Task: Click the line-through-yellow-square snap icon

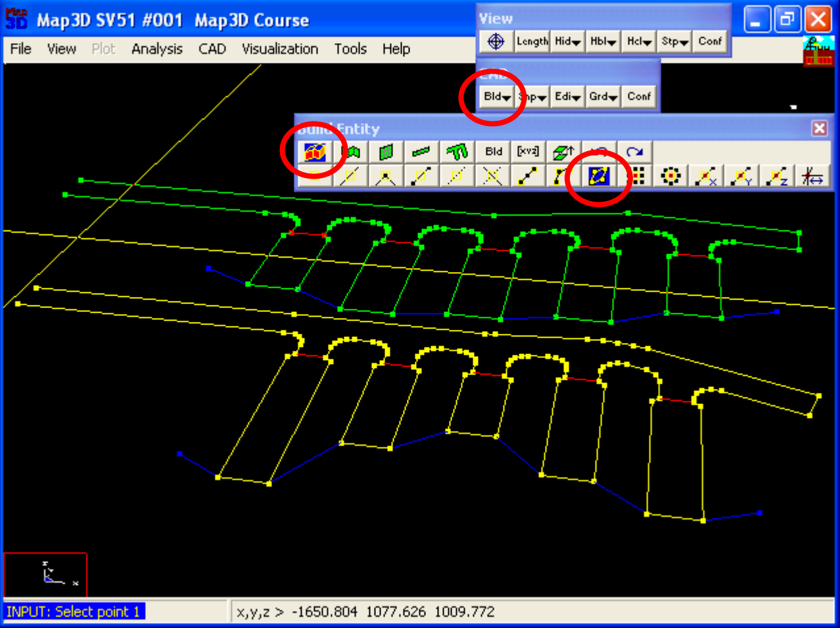Action: [350, 175]
